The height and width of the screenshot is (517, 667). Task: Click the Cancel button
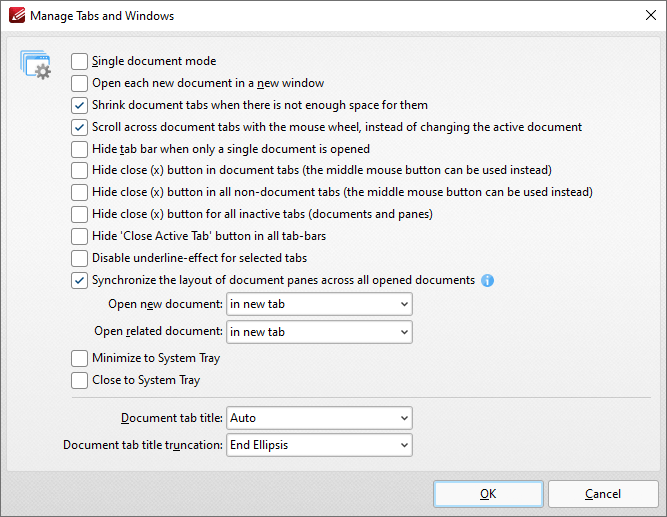[603, 494]
